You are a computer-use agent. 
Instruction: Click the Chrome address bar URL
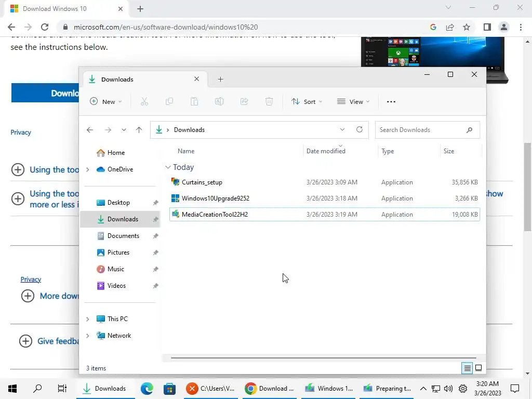coord(166,27)
